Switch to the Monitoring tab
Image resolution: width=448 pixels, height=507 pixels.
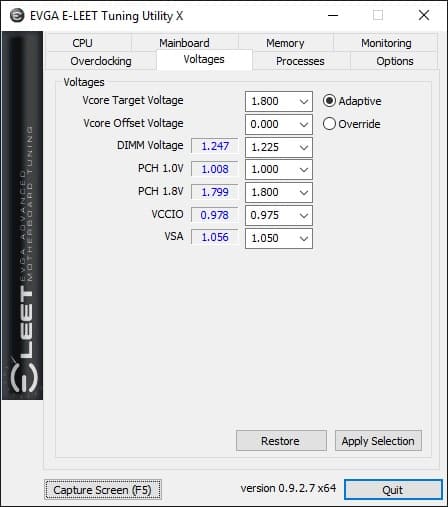point(386,43)
